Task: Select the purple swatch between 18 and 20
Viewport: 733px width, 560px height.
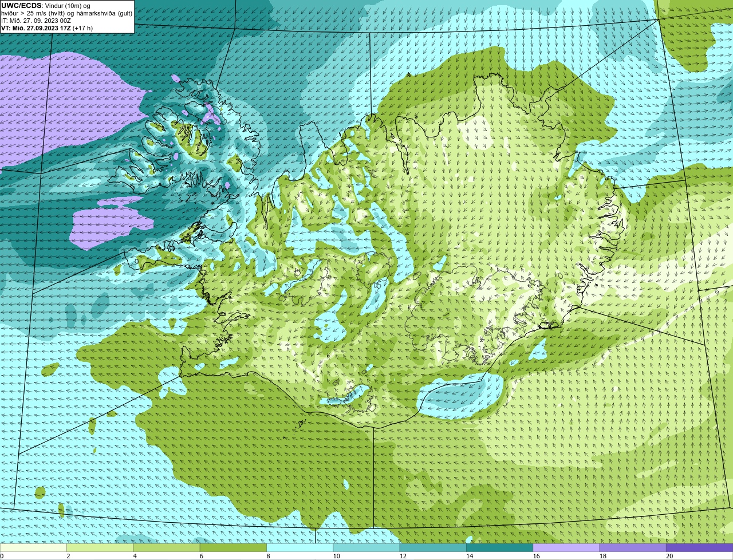Action: coord(633,548)
